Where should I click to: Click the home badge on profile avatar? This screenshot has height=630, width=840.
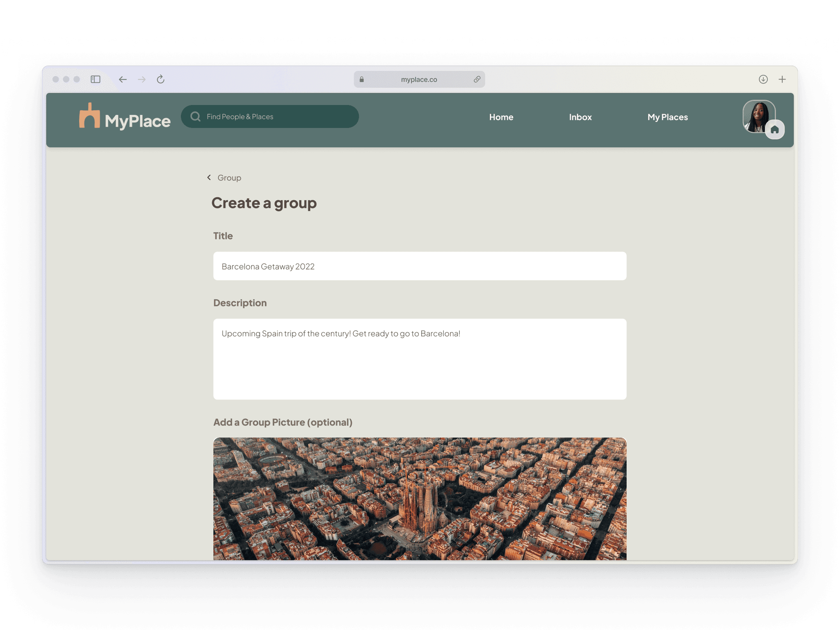tap(775, 130)
